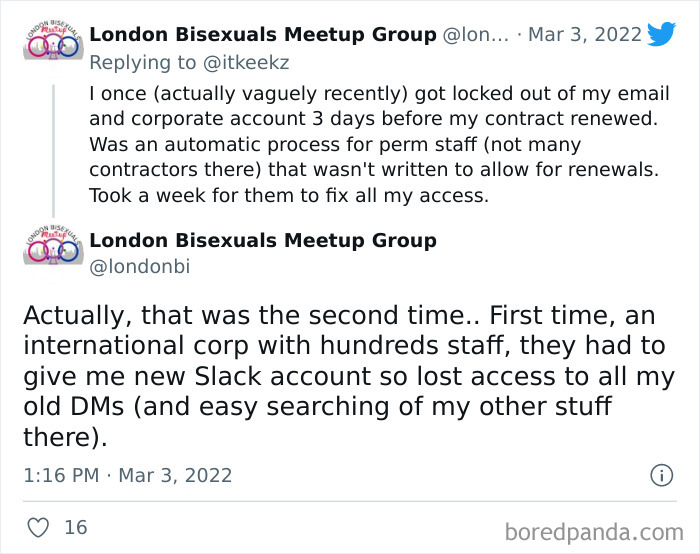The width and height of the screenshot is (700, 554).
Task: Open the author name on the parent reply tweet
Action: pos(263,35)
